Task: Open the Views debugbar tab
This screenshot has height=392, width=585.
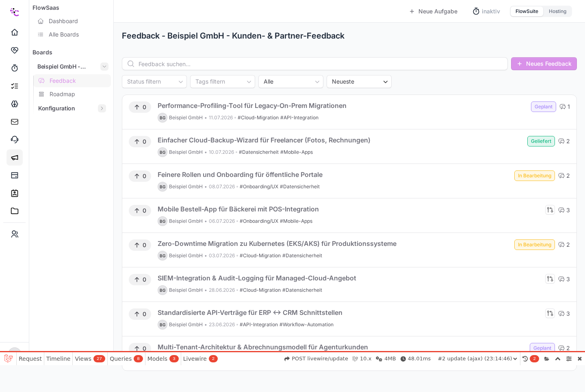Action: point(90,359)
